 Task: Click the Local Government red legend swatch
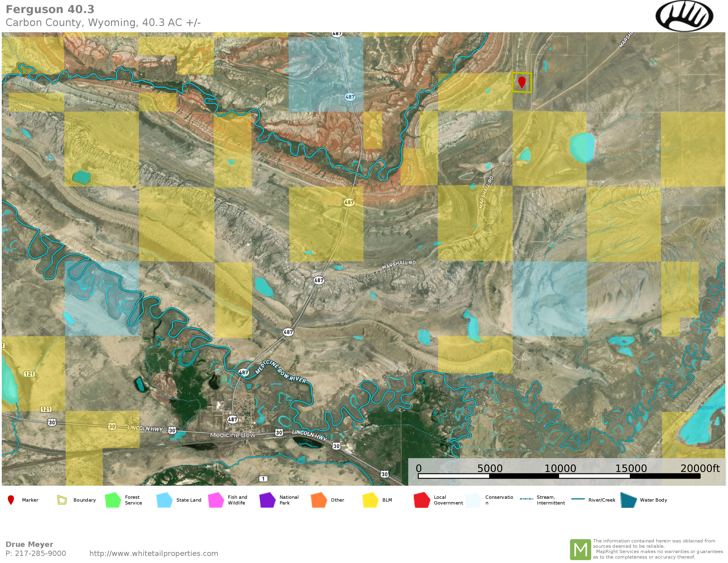[422, 500]
